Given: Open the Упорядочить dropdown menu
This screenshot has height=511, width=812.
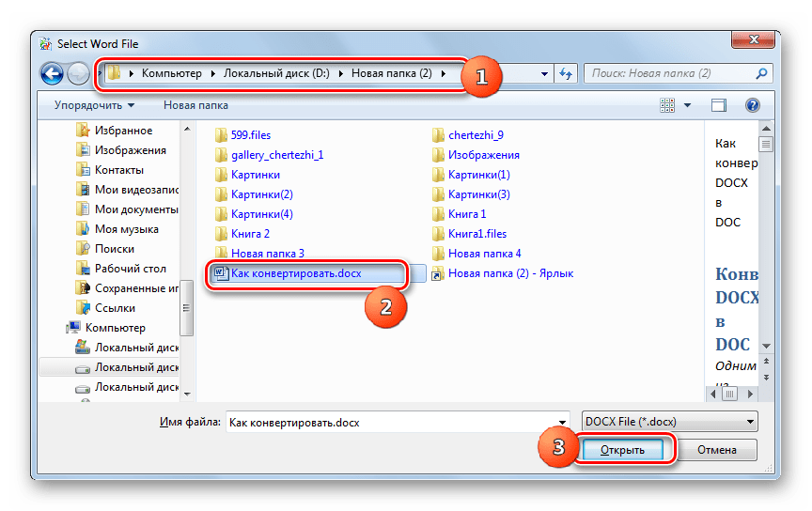Looking at the screenshot, I should pos(94,105).
